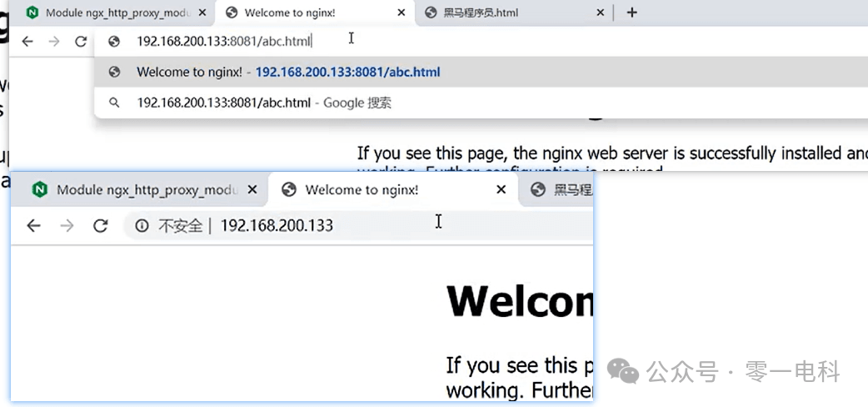
Task: Choose the Welcome to nginx! abc.html suggestion
Action: pyautogui.click(x=481, y=72)
